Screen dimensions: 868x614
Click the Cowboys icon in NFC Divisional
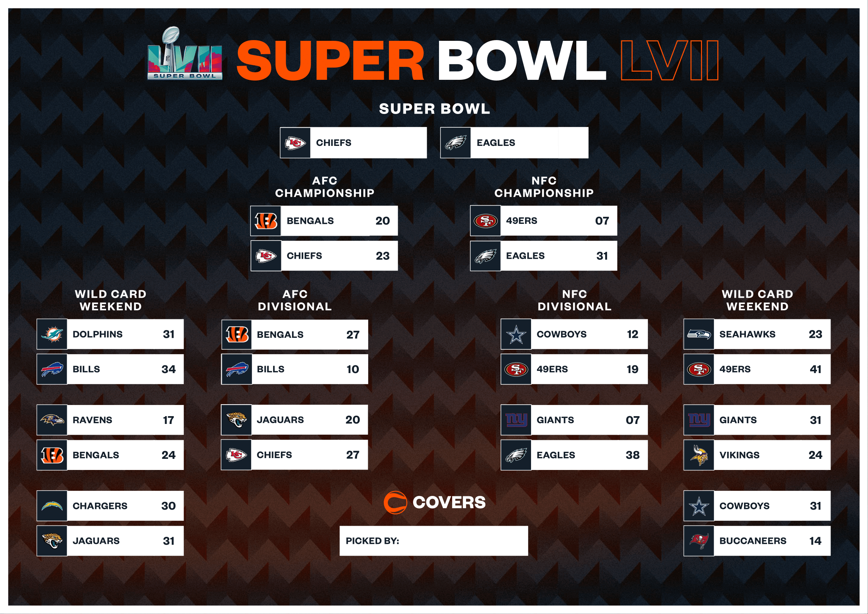click(515, 339)
